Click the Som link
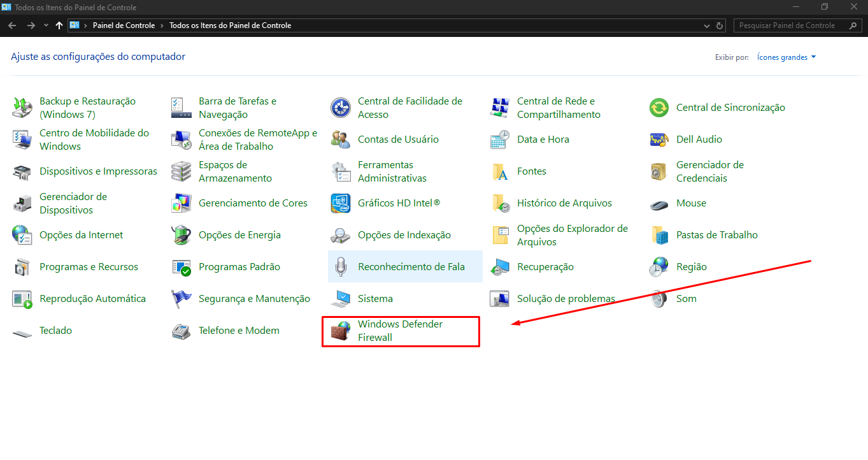This screenshot has width=868, height=460. coord(687,299)
